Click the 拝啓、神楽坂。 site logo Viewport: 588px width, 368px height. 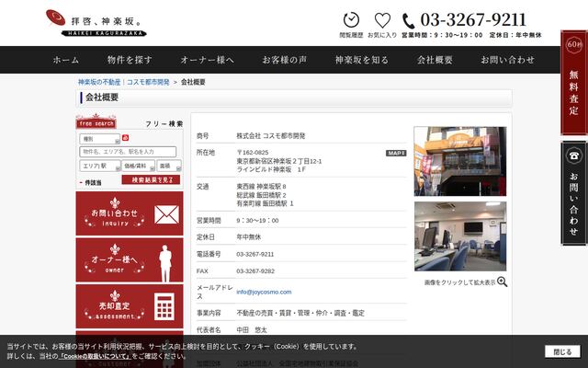(96, 23)
